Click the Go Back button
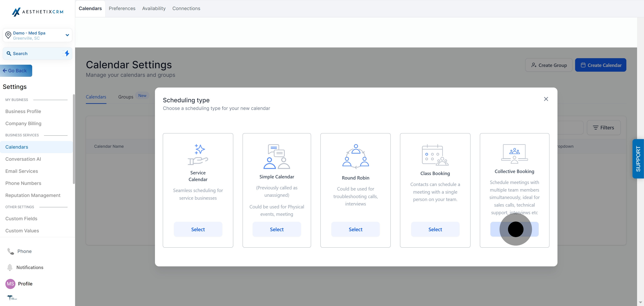644x306 pixels. [16, 71]
